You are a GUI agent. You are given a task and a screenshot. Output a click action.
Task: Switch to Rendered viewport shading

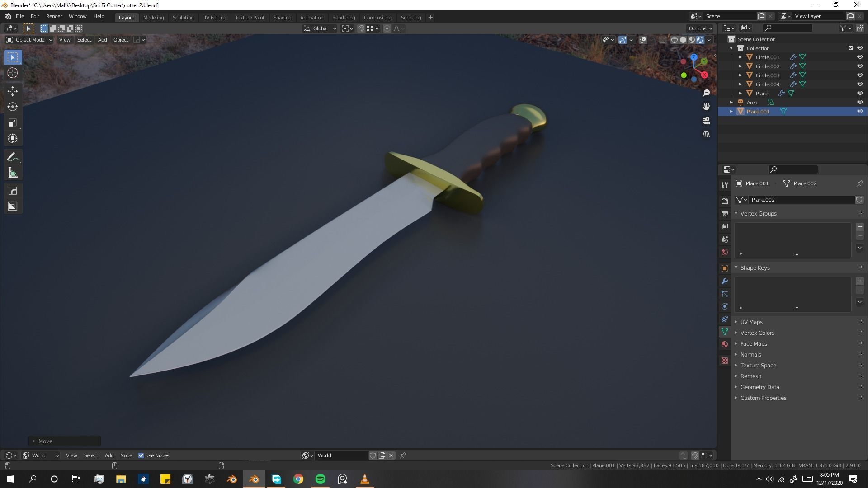pos(700,40)
